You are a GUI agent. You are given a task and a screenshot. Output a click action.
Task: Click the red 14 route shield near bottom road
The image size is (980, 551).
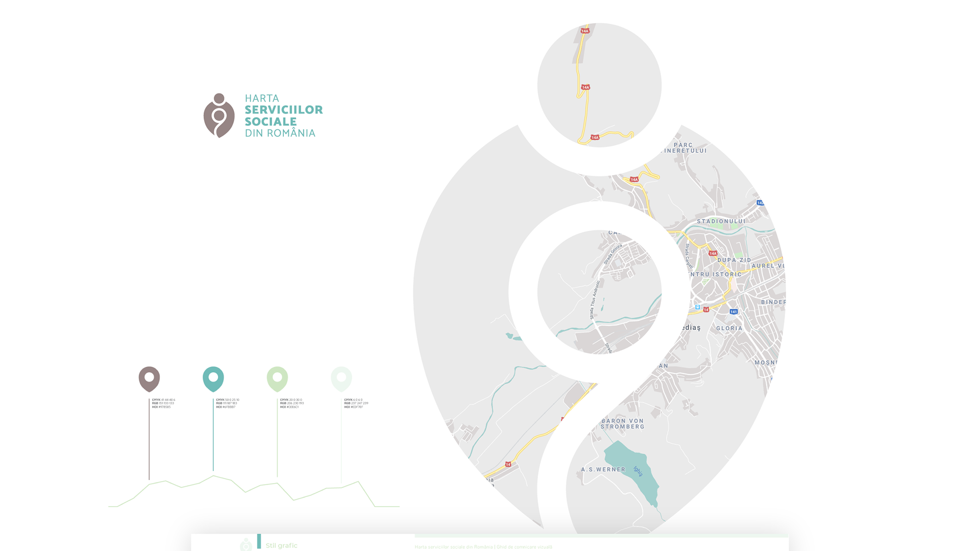[x=508, y=464]
